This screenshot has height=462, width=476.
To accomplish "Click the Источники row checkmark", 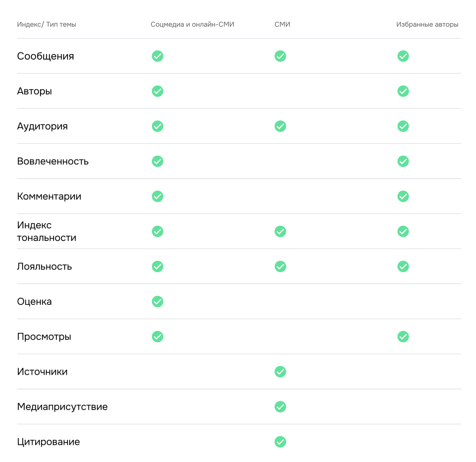I will click(280, 372).
